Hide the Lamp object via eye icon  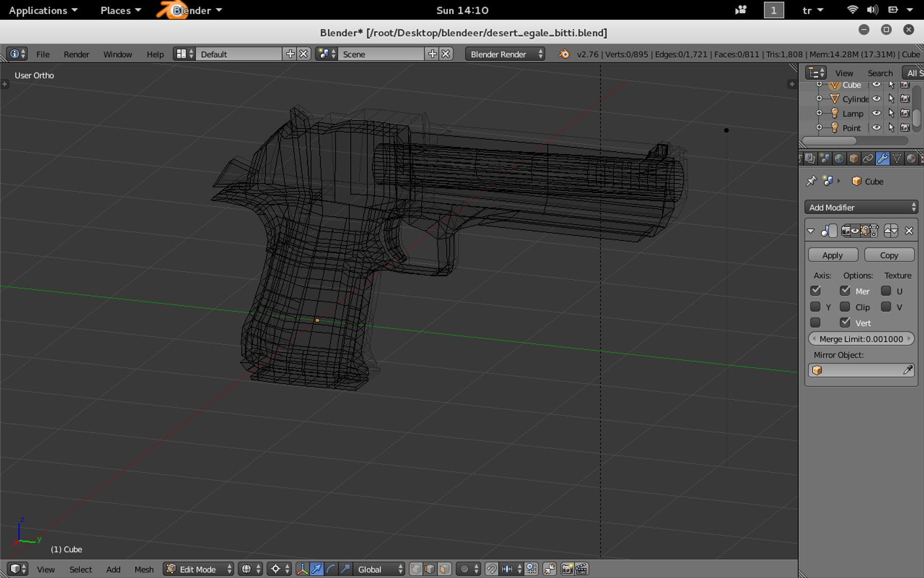(876, 113)
